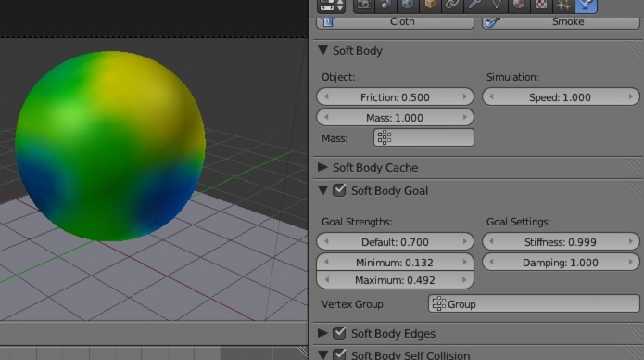This screenshot has height=360, width=644.
Task: Click the Friction 0.500 field
Action: coord(395,97)
